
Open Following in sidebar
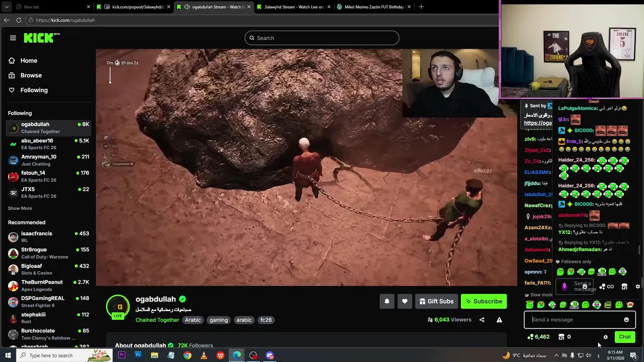34,90
